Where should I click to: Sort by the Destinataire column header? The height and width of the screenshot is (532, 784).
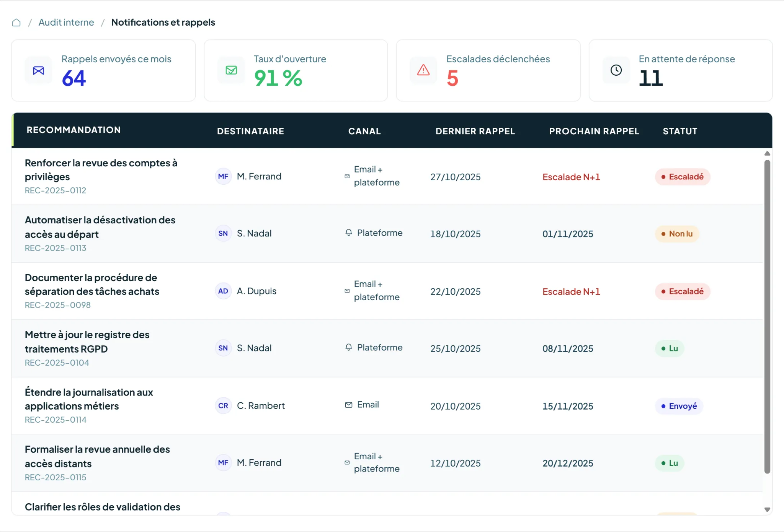click(250, 131)
